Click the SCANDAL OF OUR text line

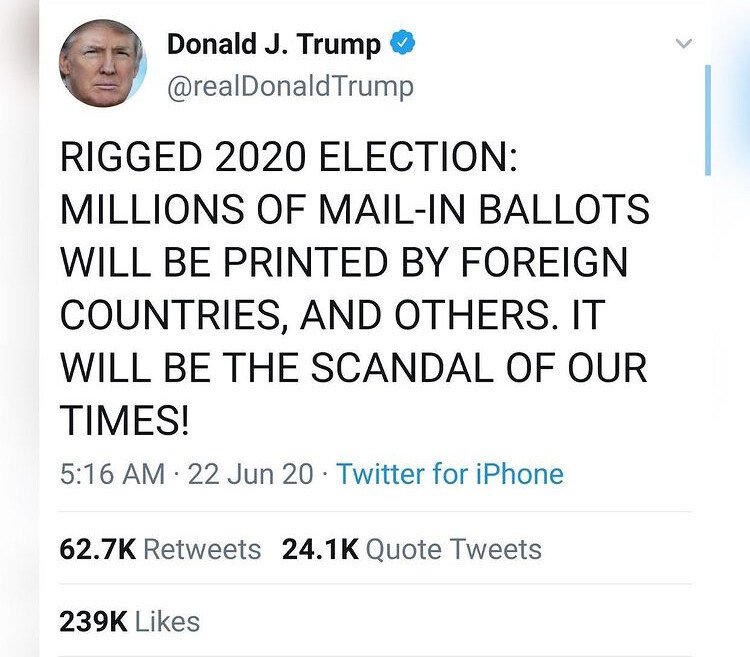pyautogui.click(x=479, y=367)
